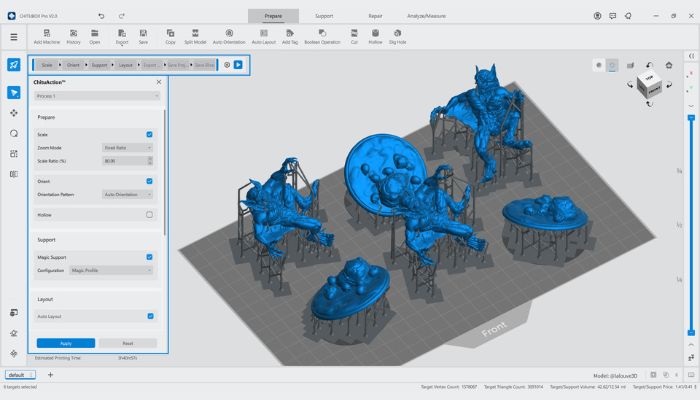Select the Hollow tool in toolbar

(375, 37)
